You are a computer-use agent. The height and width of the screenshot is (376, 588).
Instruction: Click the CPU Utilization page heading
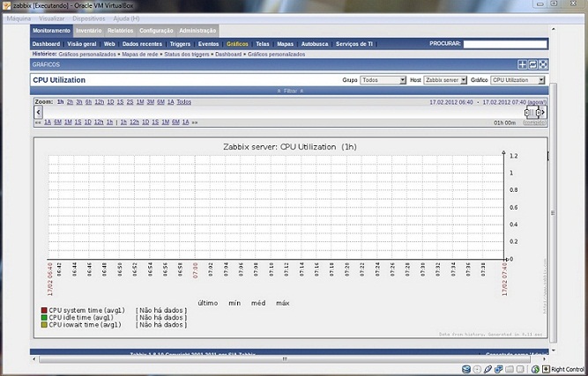click(59, 80)
